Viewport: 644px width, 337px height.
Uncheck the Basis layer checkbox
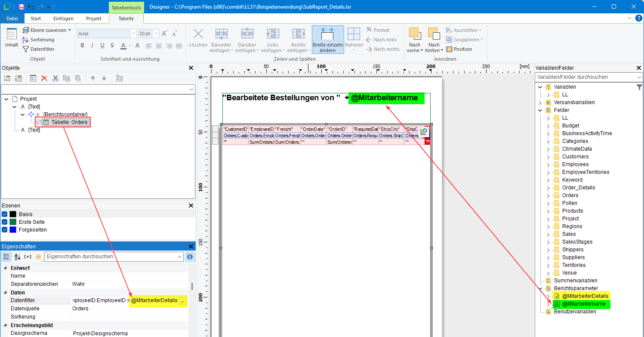point(5,214)
